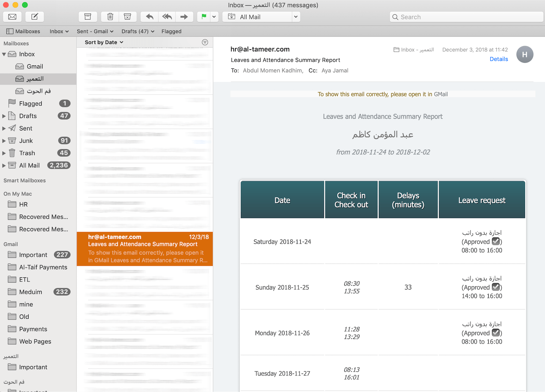545x392 pixels.
Task: Click Approved checkbox for Sunday 2018-11-25
Action: (496, 287)
